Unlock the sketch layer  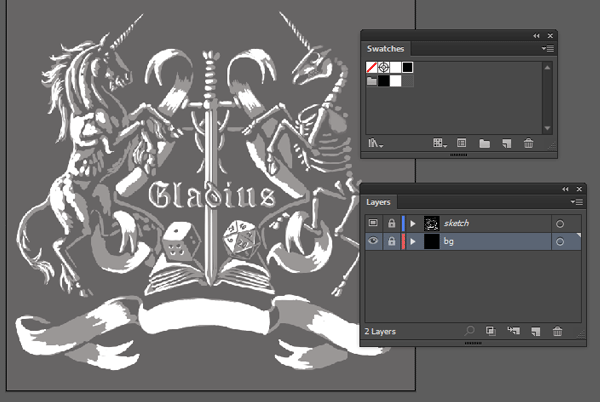point(391,223)
